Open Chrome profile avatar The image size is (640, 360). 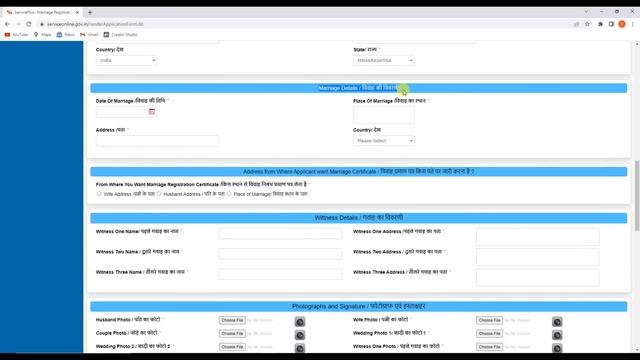[x=622, y=24]
